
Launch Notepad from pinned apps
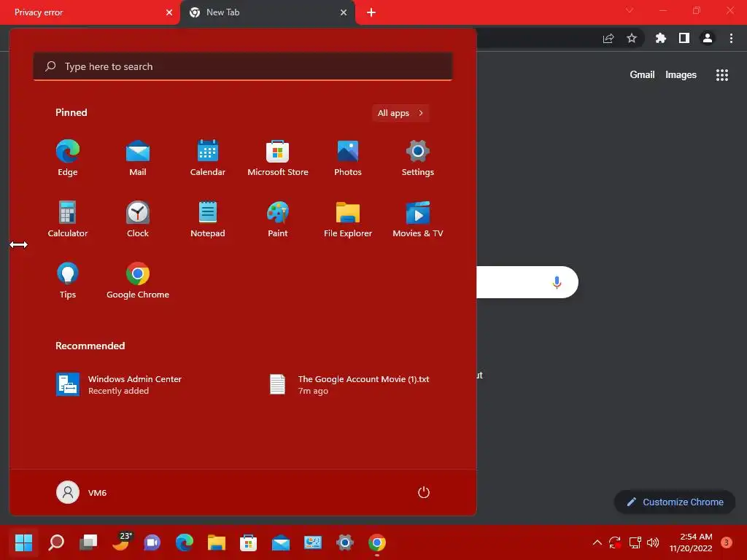208,219
